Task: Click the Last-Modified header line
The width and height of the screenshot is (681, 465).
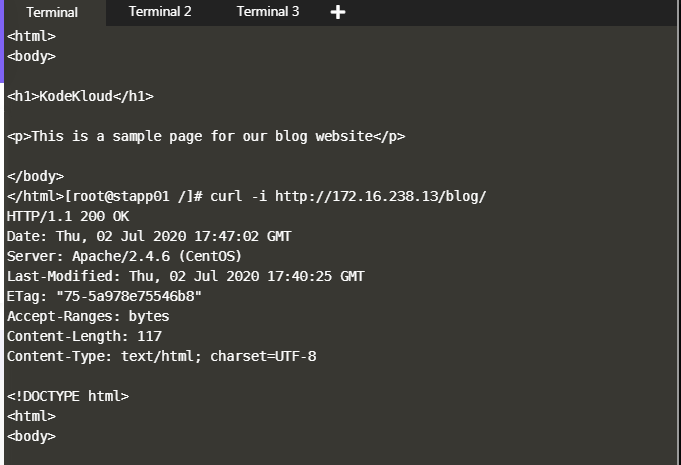Action: [186, 276]
